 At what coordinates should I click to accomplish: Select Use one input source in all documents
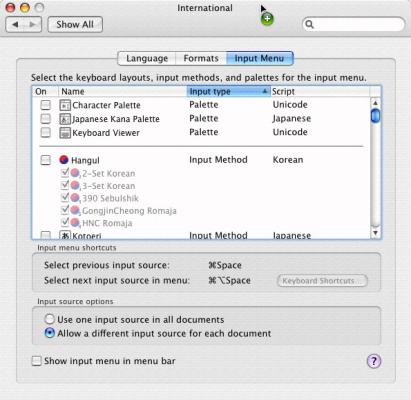point(49,319)
